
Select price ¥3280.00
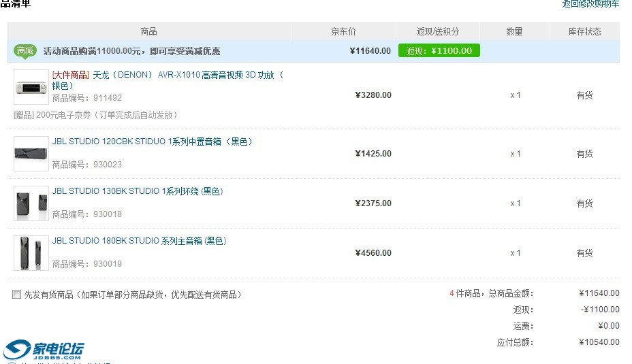tap(373, 95)
